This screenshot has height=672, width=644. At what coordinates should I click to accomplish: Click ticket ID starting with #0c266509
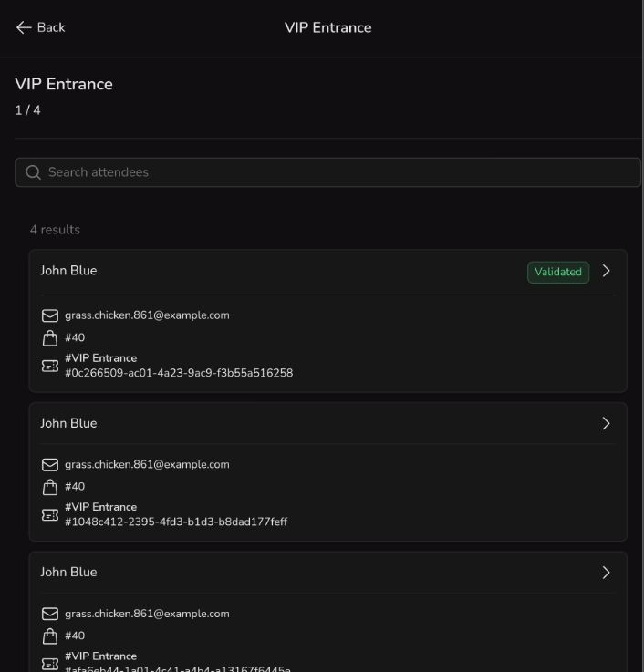click(x=179, y=373)
